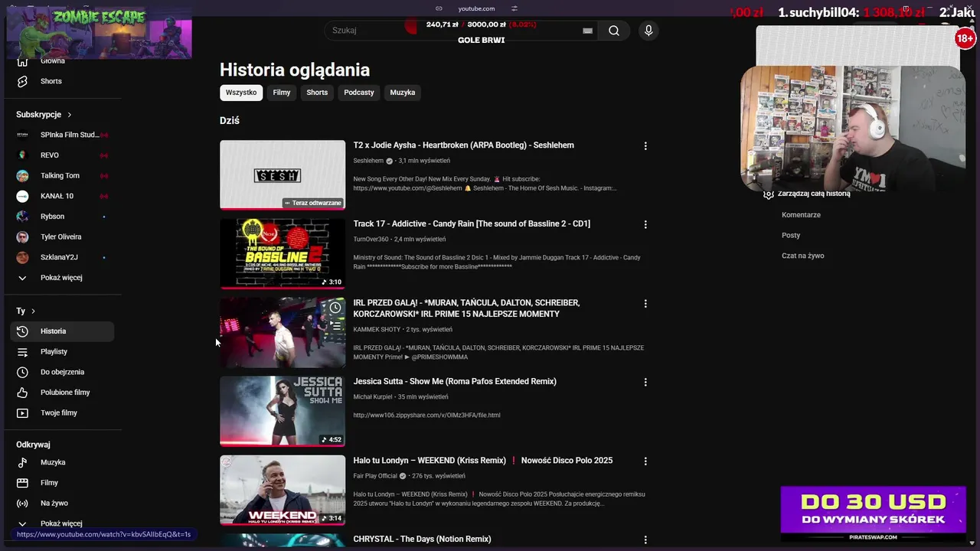980x551 pixels.
Task: Click the Zombie Escape overlay banner
Action: [x=100, y=31]
